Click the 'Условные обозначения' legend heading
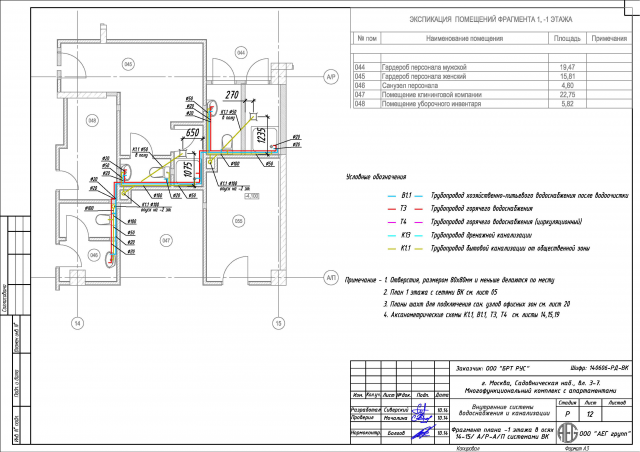 tap(376, 177)
